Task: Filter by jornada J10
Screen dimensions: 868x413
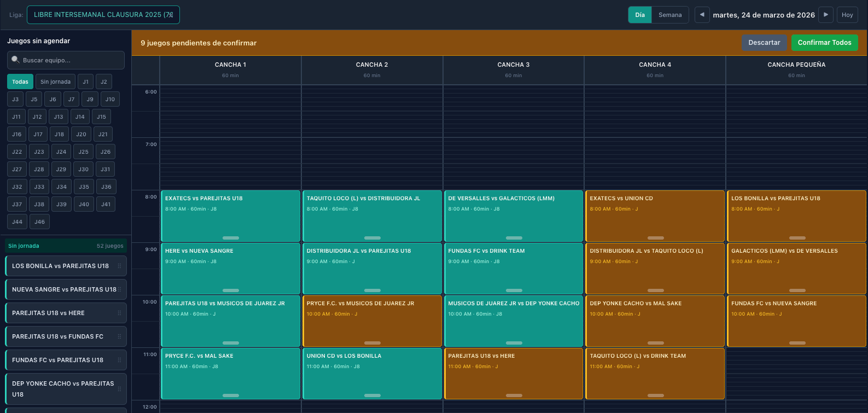Action: pos(110,99)
